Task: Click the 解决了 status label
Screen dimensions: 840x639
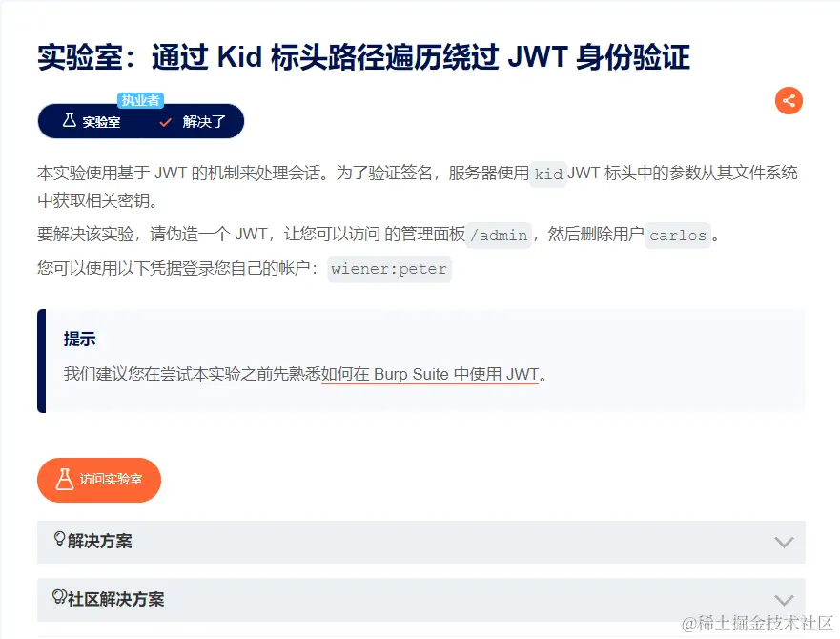Action: [204, 122]
